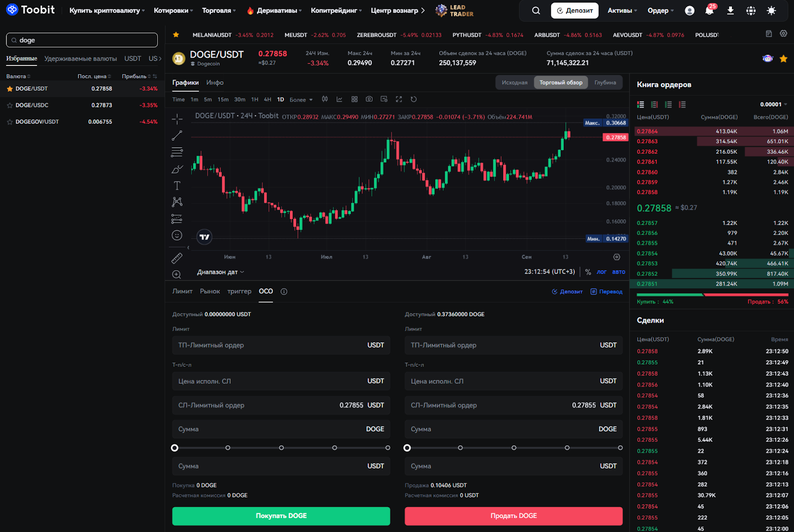Click the doge search input field
Viewport: 794px width, 532px height.
coord(82,40)
